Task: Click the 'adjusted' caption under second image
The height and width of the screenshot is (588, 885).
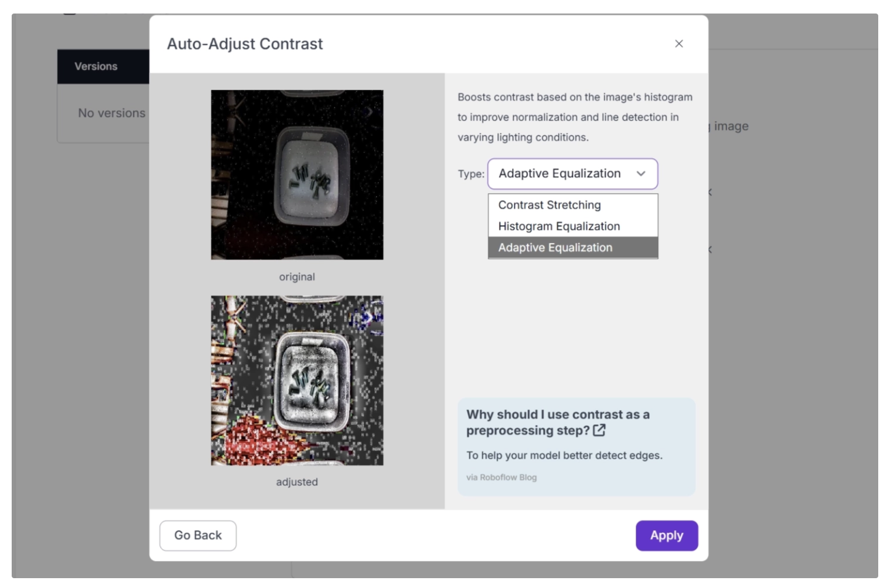Action: coord(297,482)
